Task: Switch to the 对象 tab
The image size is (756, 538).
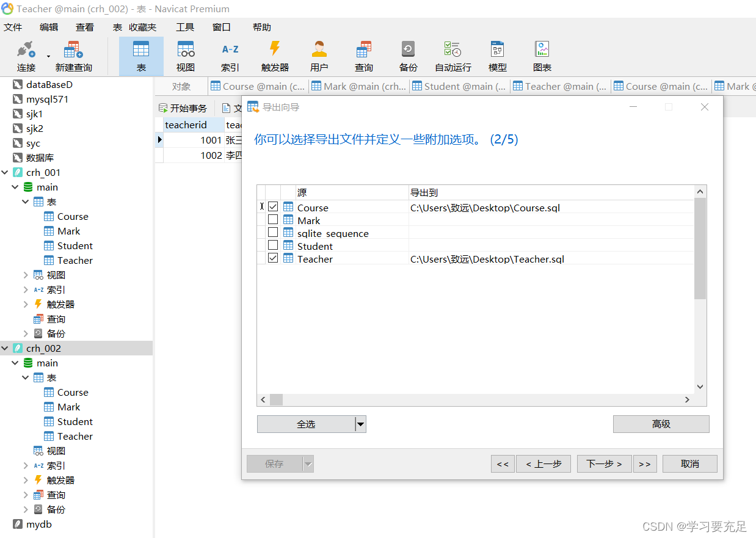Action: click(x=181, y=86)
